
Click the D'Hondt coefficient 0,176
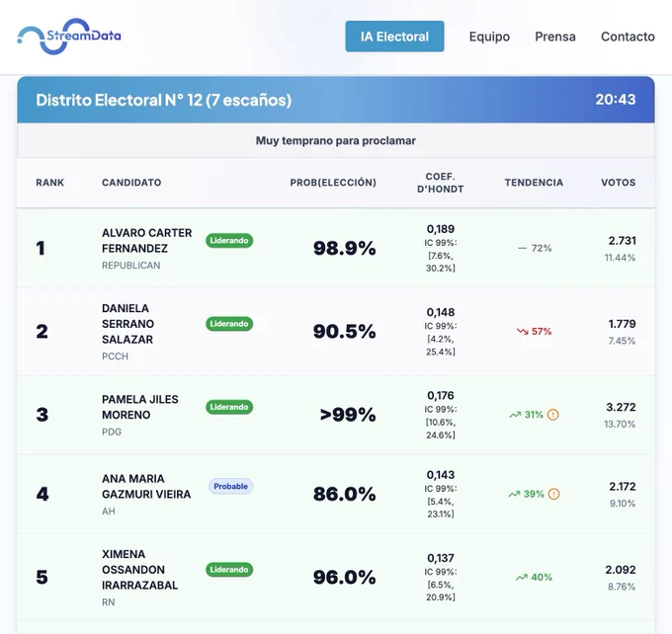[440, 395]
